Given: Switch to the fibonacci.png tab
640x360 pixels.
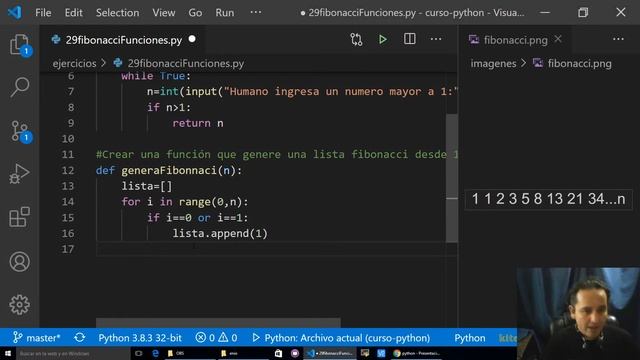Looking at the screenshot, I should point(515,40).
